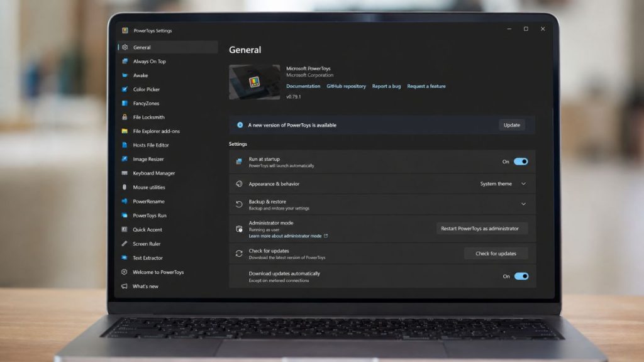Viewport: 644px width, 362px height.
Task: Click the PowerRename icon
Action: click(125, 201)
